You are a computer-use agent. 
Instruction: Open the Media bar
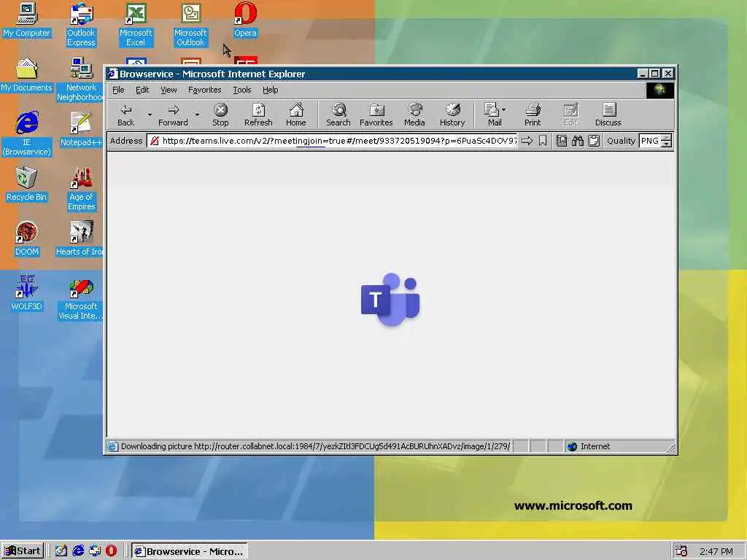pos(414,114)
